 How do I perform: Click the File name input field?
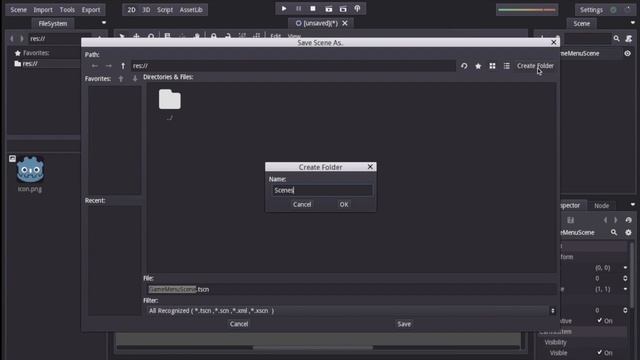point(350,289)
